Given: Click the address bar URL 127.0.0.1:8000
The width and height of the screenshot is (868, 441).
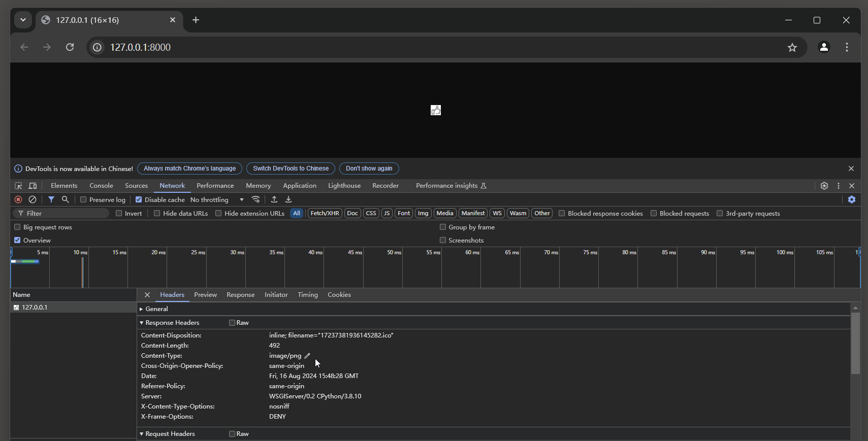Looking at the screenshot, I should point(140,47).
